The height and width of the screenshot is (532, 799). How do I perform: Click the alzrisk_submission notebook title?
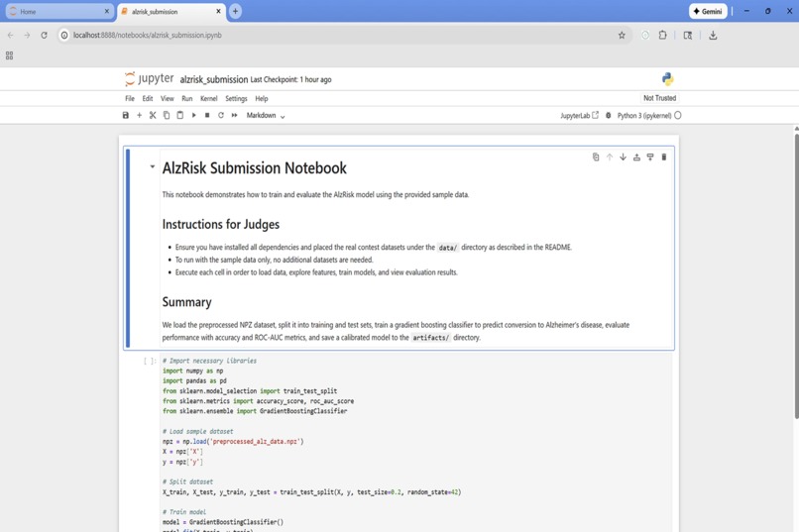213,79
